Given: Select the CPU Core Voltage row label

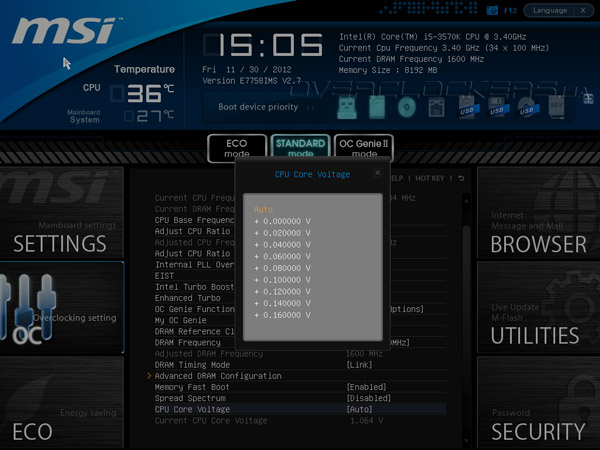Looking at the screenshot, I should (x=192, y=409).
